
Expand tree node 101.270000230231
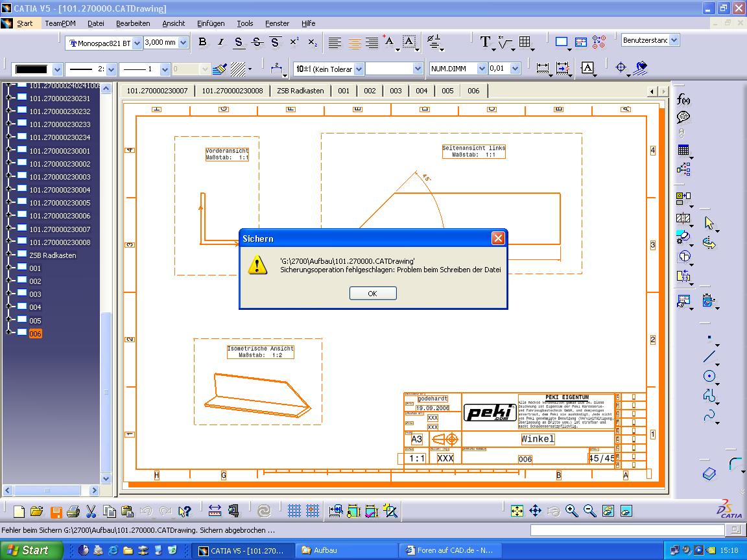(8, 98)
